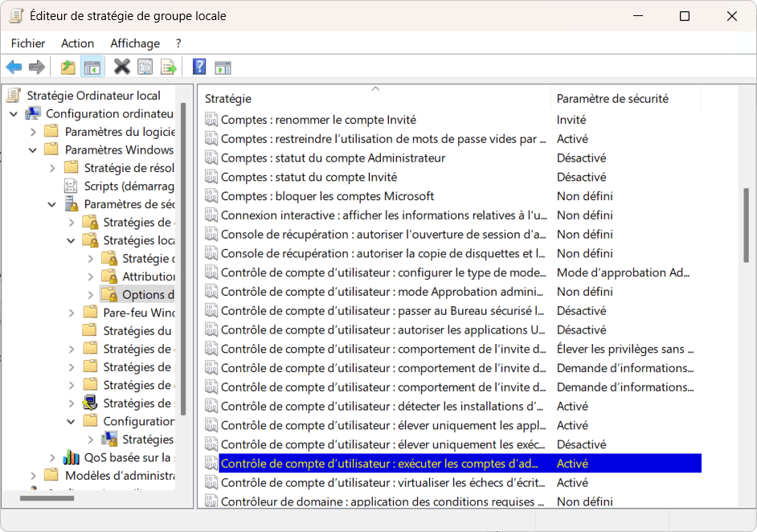
Task: Select 'Contrôle de compte d'utilisateur : passer au Bureau sécurisé' policy
Action: [x=383, y=310]
